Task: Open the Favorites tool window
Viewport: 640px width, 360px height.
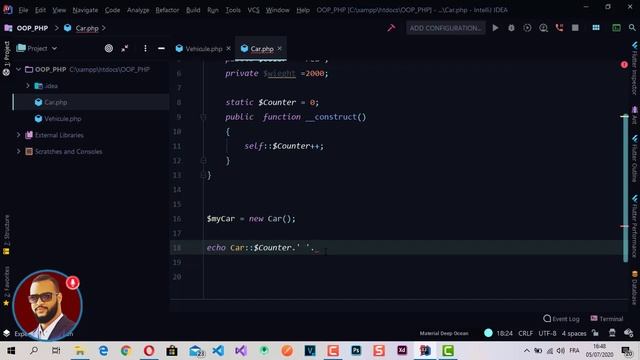Action: tap(6, 286)
